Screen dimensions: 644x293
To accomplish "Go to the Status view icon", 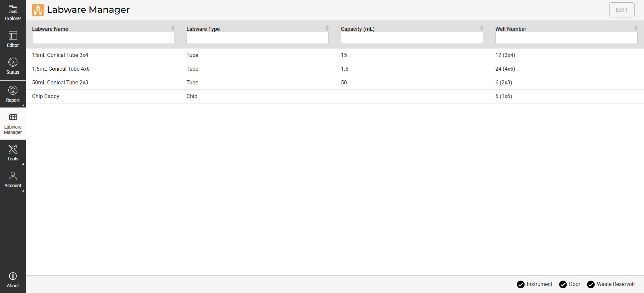I will (13, 63).
